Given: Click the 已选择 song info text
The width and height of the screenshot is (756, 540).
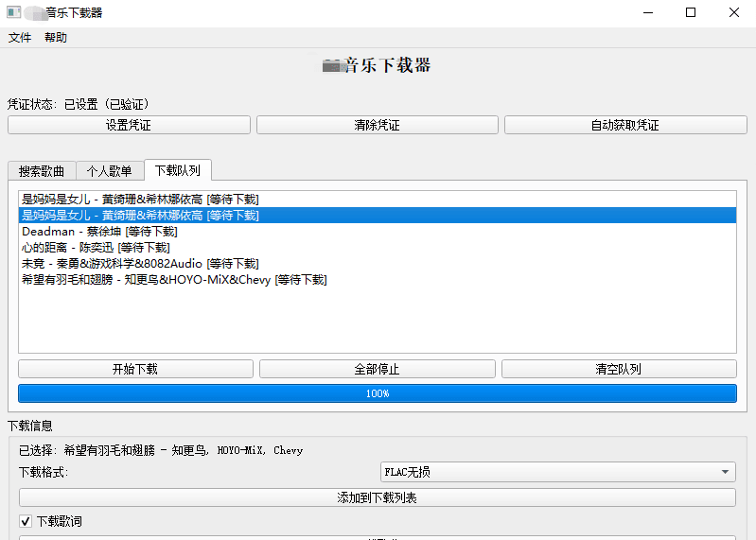Looking at the screenshot, I should (x=161, y=450).
